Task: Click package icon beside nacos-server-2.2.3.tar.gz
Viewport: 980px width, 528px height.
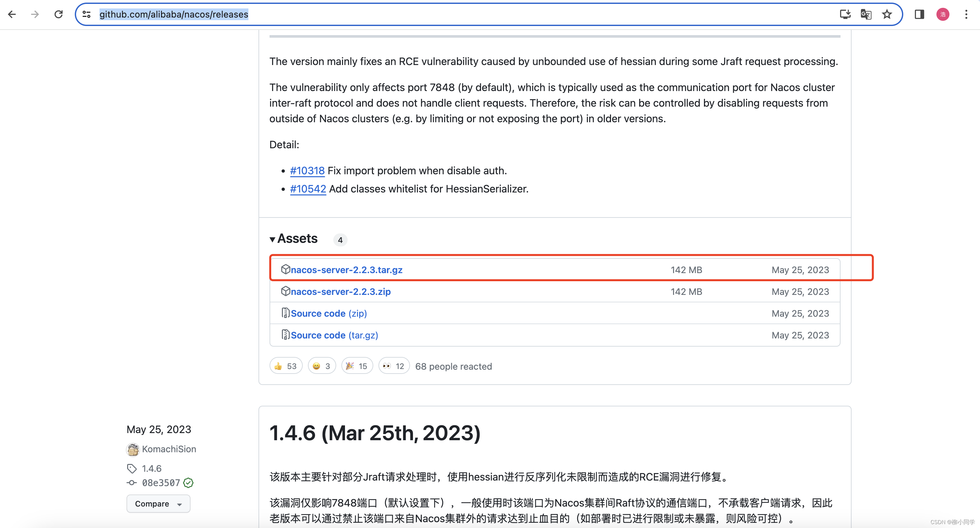Action: pyautogui.click(x=285, y=269)
